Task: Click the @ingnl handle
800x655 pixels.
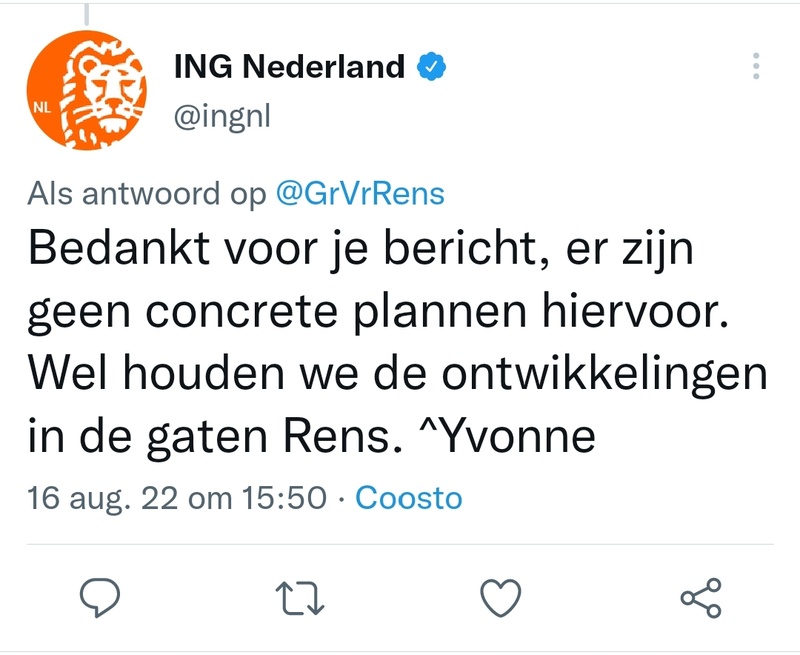Action: tap(222, 116)
